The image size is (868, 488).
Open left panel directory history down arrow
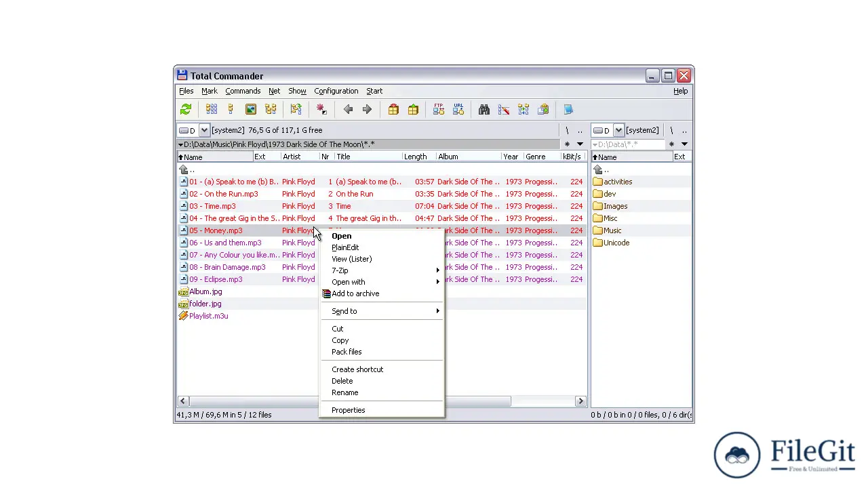coord(580,144)
